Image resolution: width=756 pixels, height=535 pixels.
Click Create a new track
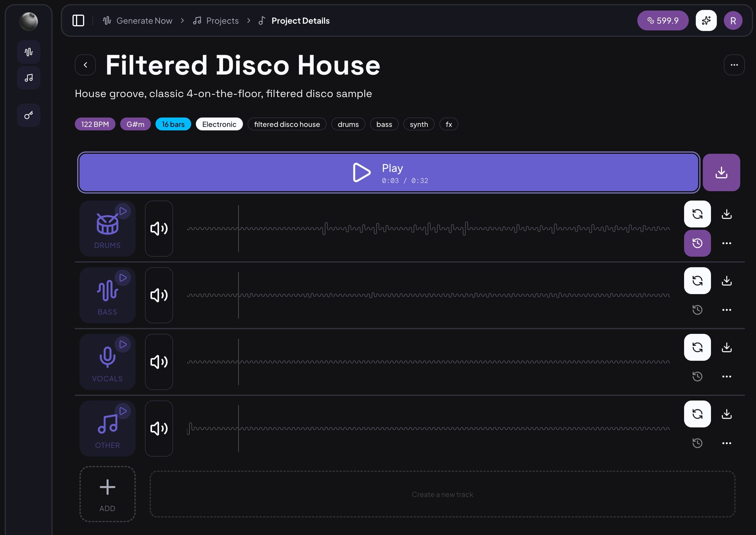[442, 494]
